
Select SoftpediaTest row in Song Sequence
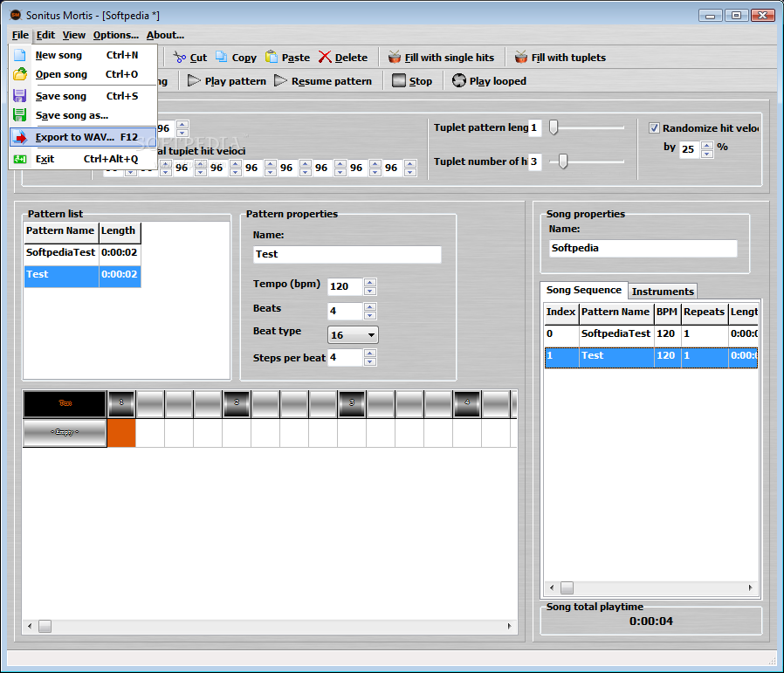pyautogui.click(x=651, y=334)
